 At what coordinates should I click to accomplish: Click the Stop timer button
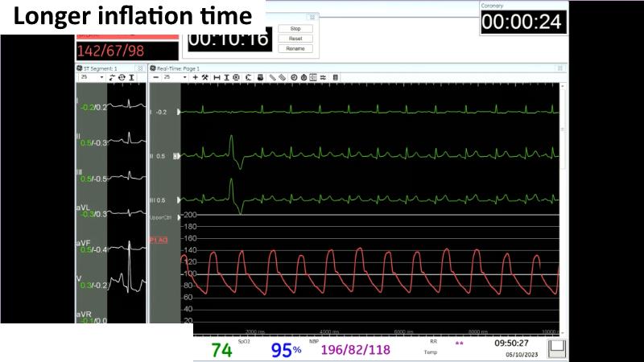[x=295, y=28]
